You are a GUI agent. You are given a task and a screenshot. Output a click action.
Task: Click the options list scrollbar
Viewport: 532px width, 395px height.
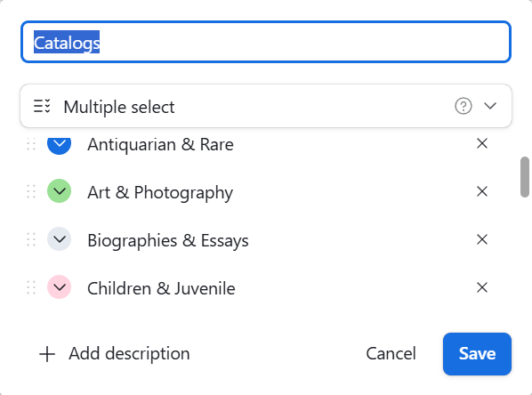[525, 177]
